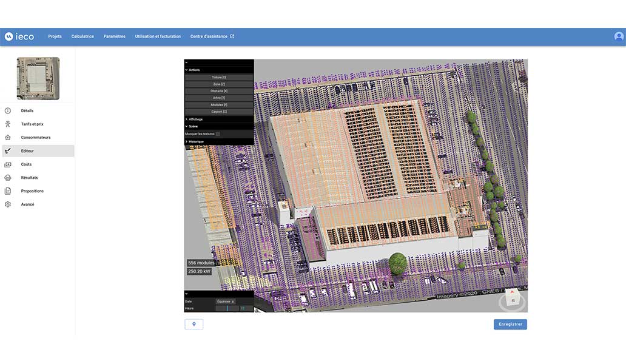Click the Propositions document icon
626x364 pixels.
point(8,191)
